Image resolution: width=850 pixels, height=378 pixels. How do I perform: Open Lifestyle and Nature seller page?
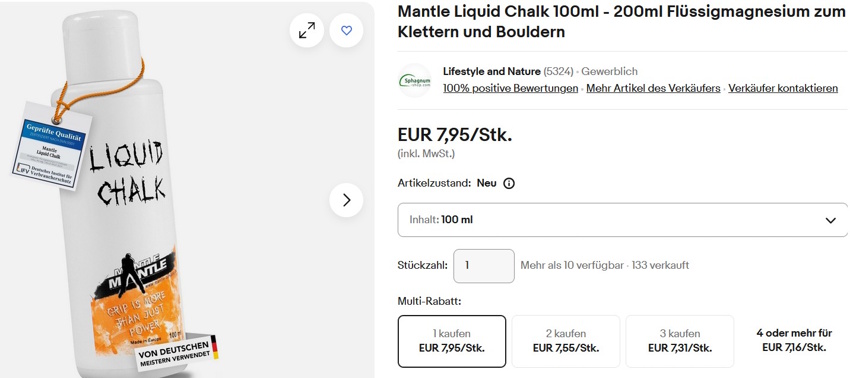pos(492,72)
